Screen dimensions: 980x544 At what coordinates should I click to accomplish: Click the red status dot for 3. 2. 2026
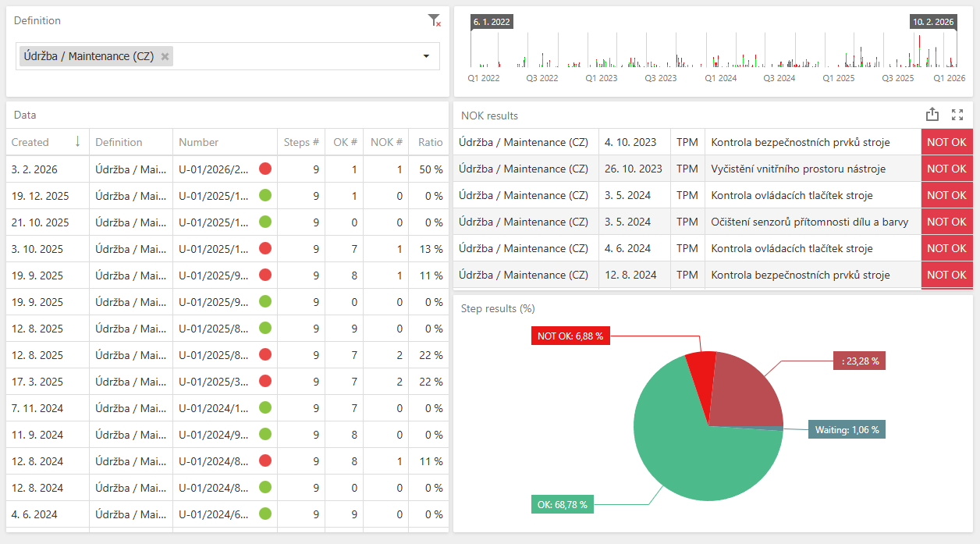tap(265, 169)
